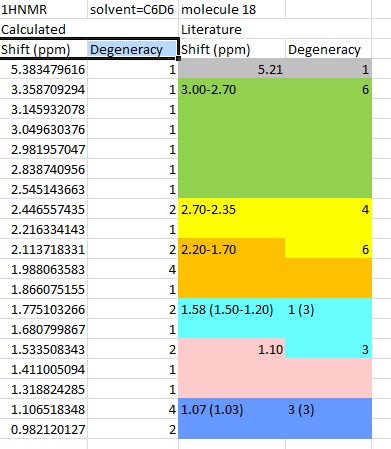Select the Literature header cell
This screenshot has width=391, height=449.
coord(232,29)
